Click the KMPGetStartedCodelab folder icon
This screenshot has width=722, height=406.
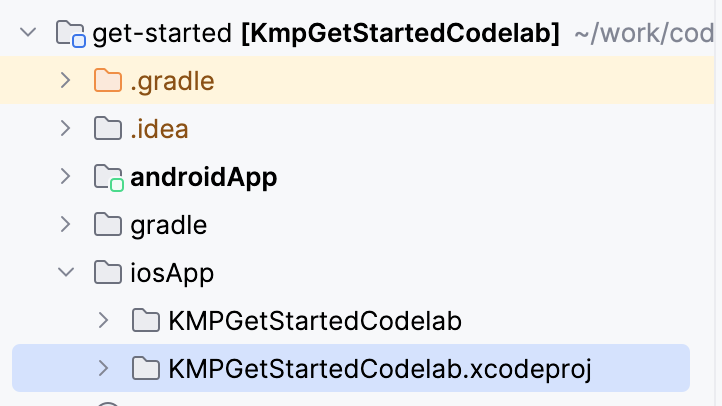pos(146,321)
